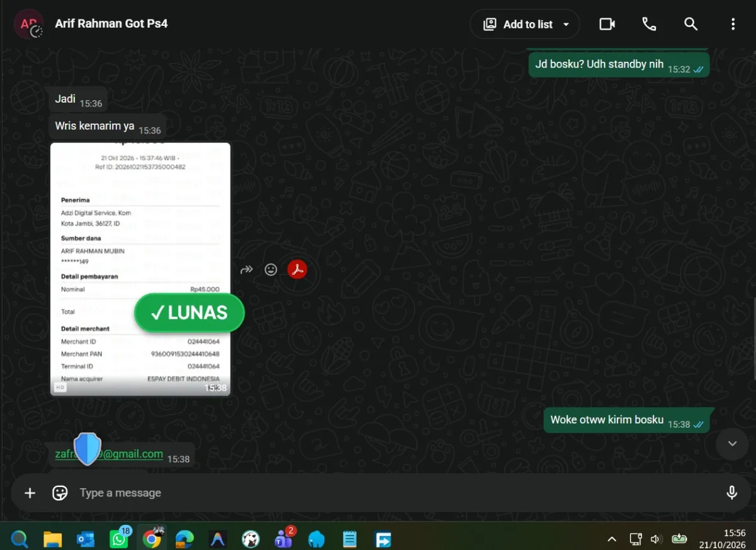The height and width of the screenshot is (550, 756).
Task: Open the Add to list dropdown
Action: [x=525, y=24]
